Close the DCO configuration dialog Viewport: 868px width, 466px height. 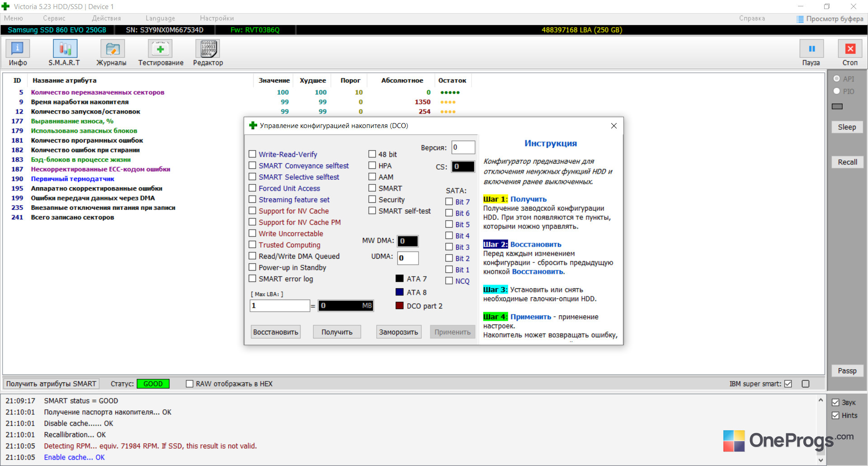point(613,126)
